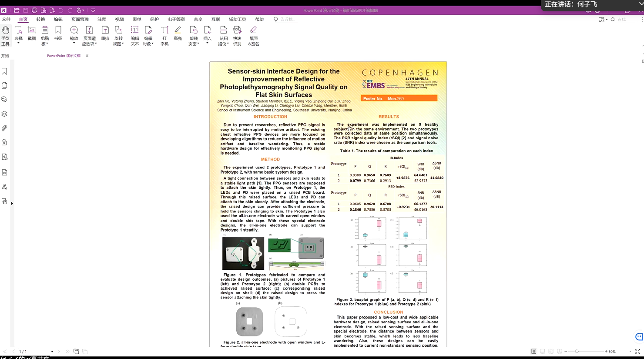The height and width of the screenshot is (359, 644).
Task: Expand the Rotate View (旋转视图) dropdown
Action: click(x=118, y=44)
